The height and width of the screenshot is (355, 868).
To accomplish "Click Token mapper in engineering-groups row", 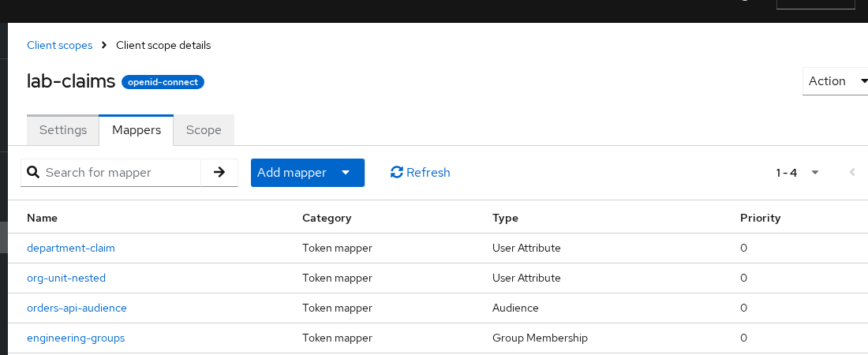I will click(x=337, y=338).
